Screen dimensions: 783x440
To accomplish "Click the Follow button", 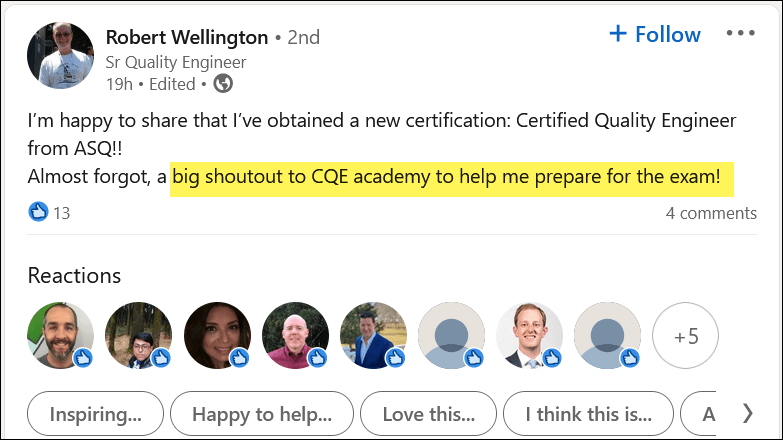I will (654, 34).
